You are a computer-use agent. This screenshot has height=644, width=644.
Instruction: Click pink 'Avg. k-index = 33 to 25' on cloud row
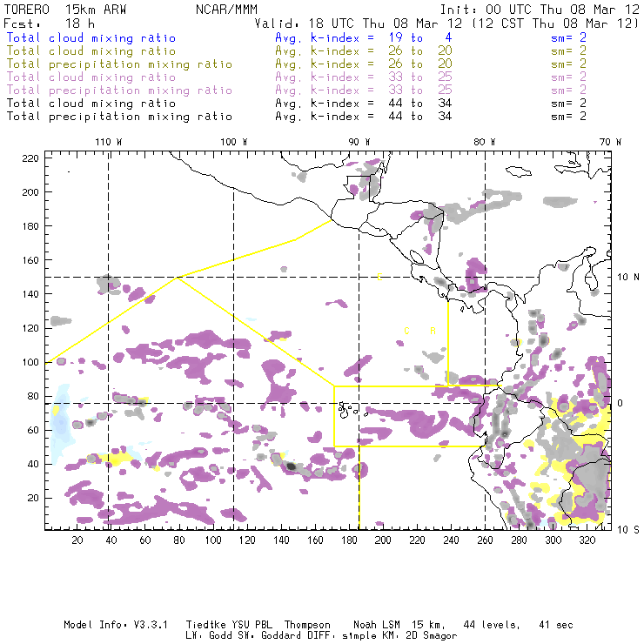364,77
